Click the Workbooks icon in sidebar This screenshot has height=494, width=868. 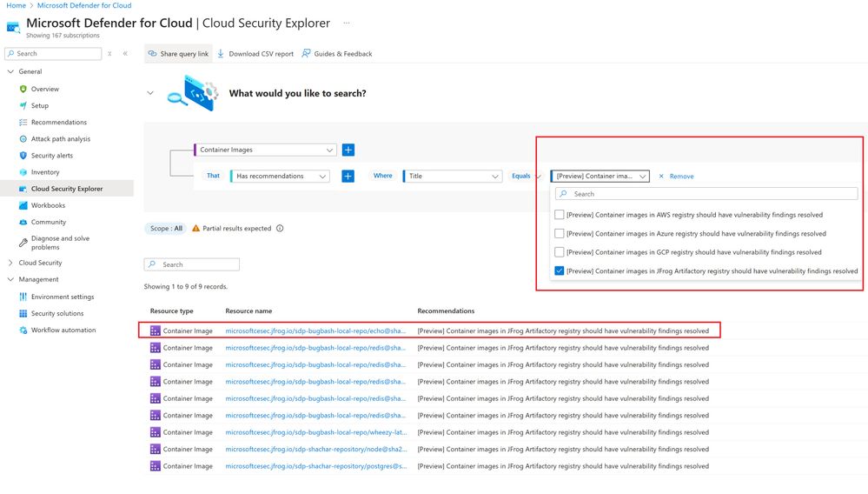[23, 205]
